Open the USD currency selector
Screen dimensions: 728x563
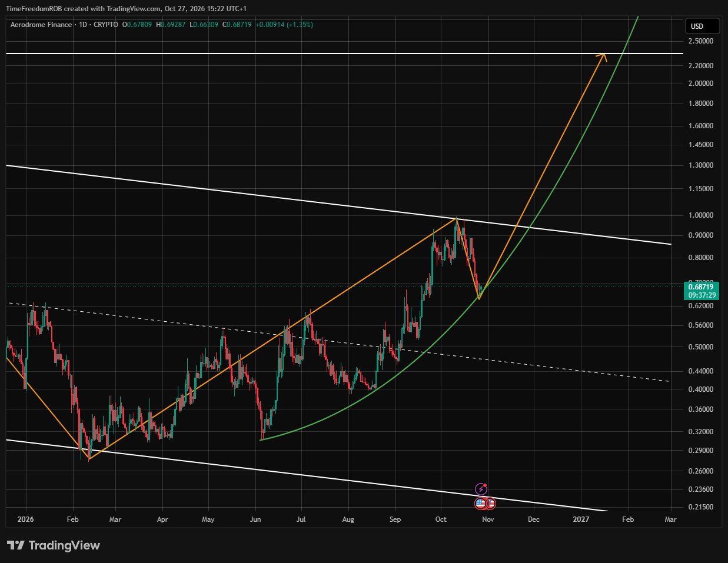[x=703, y=26]
